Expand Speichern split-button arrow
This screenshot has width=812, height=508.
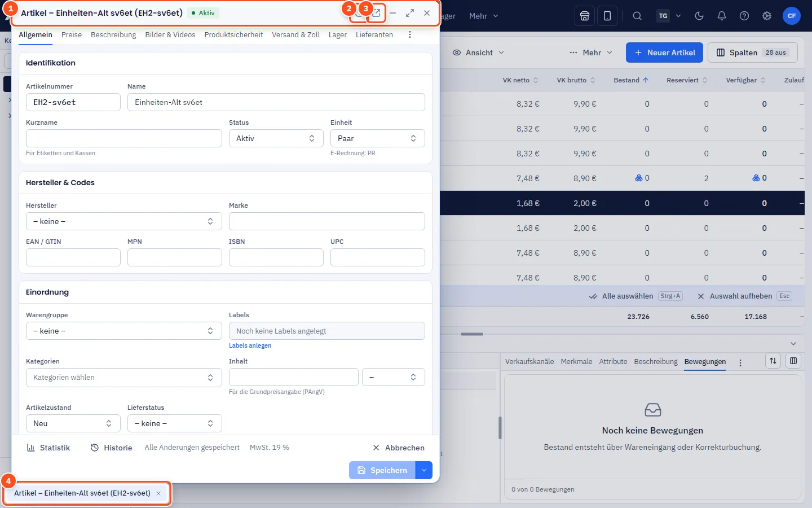pyautogui.click(x=424, y=470)
